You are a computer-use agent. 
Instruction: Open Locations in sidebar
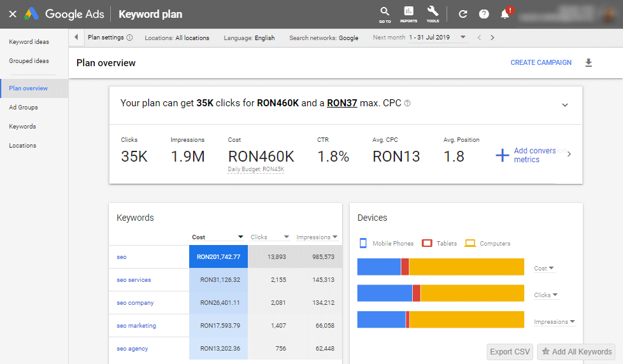[23, 145]
